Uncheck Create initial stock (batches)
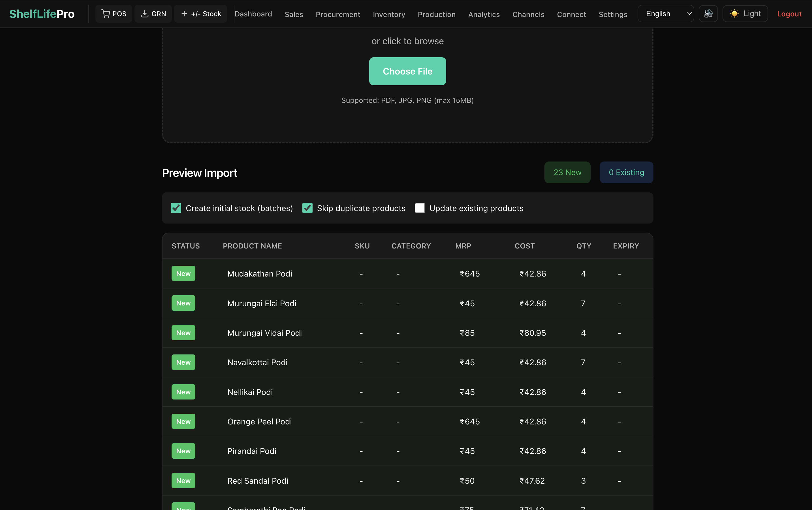Viewport: 812px width, 510px height. pyautogui.click(x=176, y=208)
